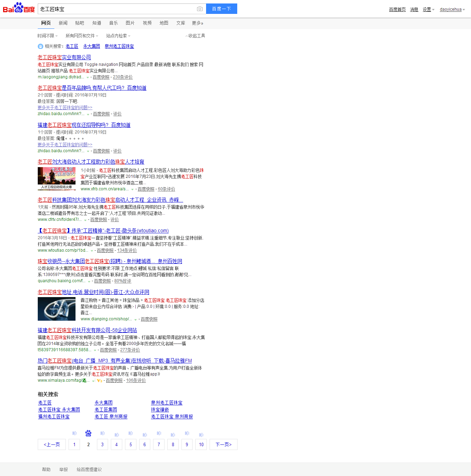Go to results page 1
Screen dimensions: 471x476
[x=74, y=444]
